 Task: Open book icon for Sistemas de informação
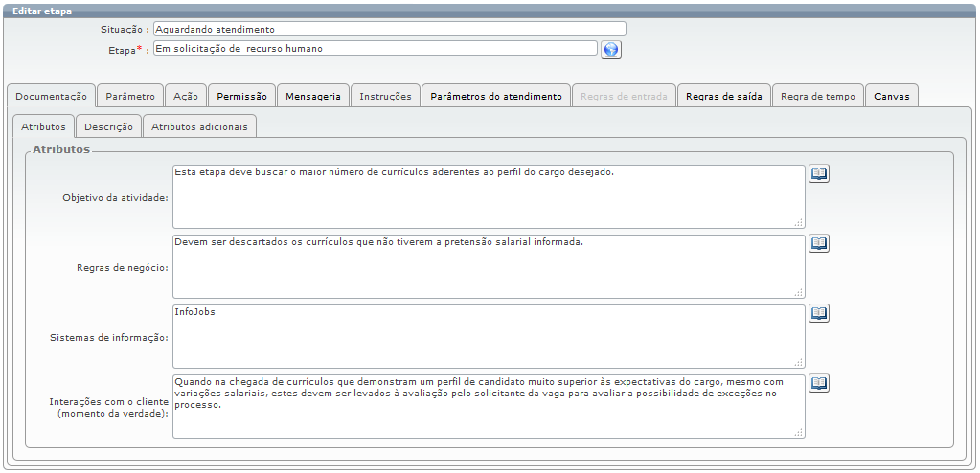coord(819,313)
